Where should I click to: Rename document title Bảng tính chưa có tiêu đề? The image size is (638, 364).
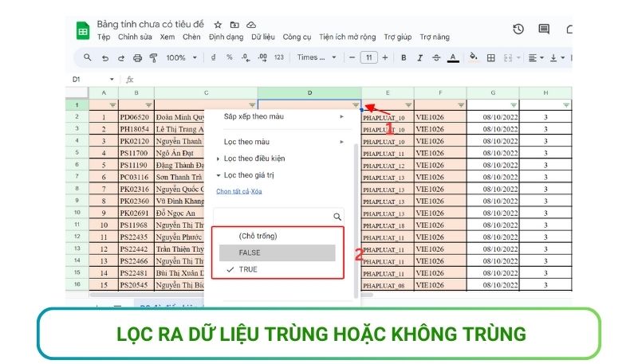pyautogui.click(x=150, y=25)
